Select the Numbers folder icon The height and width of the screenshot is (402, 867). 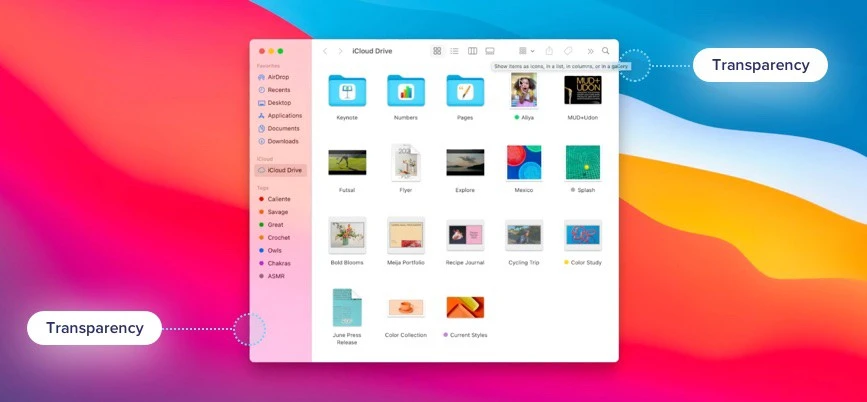pyautogui.click(x=406, y=90)
